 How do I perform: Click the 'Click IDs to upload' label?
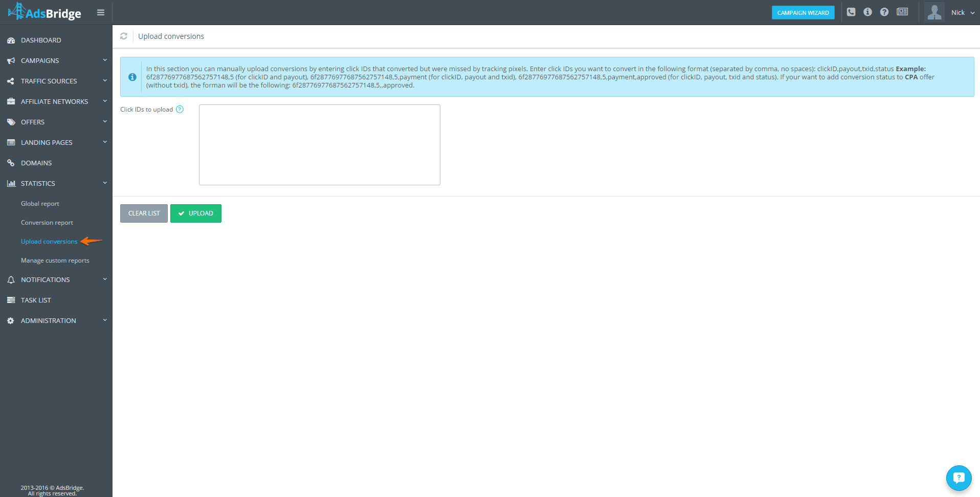pyautogui.click(x=146, y=110)
